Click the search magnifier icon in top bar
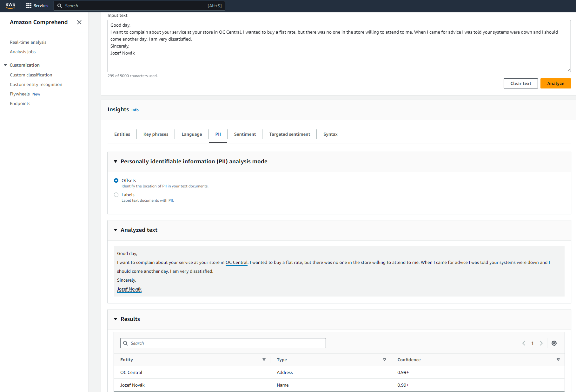Screen dimensions: 576x392 [x=59, y=6]
